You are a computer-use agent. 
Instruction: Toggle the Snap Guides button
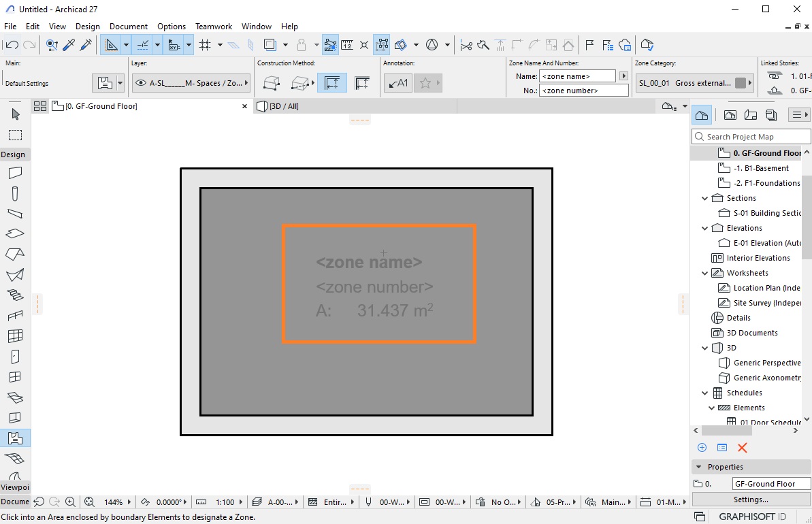pyautogui.click(x=142, y=45)
